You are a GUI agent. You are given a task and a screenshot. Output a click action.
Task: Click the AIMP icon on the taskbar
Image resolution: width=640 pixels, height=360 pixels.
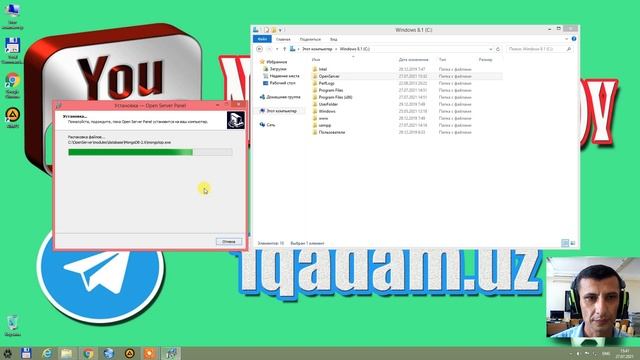[x=129, y=353]
